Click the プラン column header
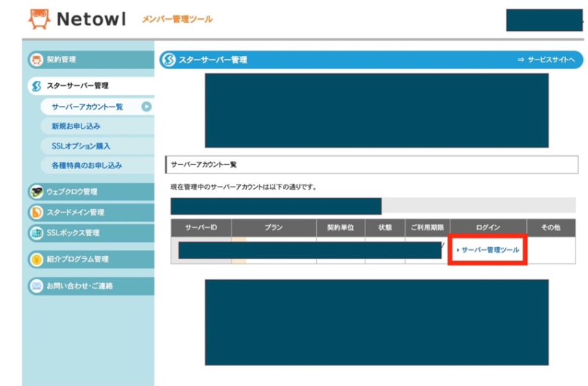Viewport: 588px width, 386px height. click(273, 228)
